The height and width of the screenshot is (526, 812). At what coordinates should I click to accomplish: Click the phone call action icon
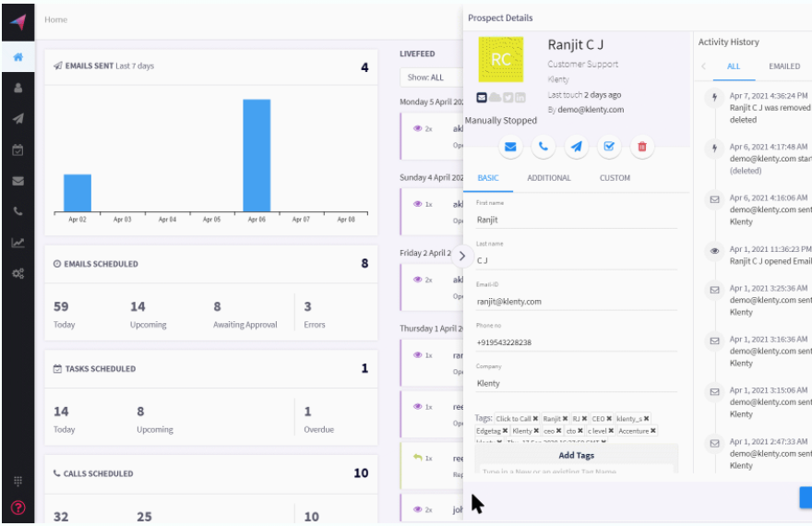(x=543, y=146)
